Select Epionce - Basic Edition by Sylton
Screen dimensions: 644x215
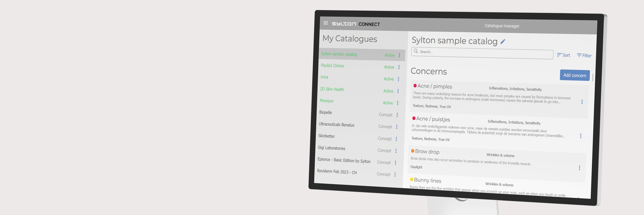point(344,160)
